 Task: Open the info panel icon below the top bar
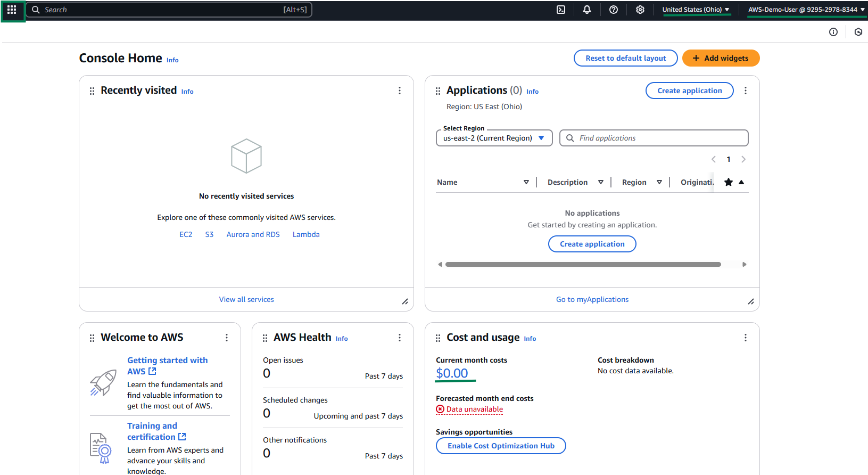(x=833, y=32)
